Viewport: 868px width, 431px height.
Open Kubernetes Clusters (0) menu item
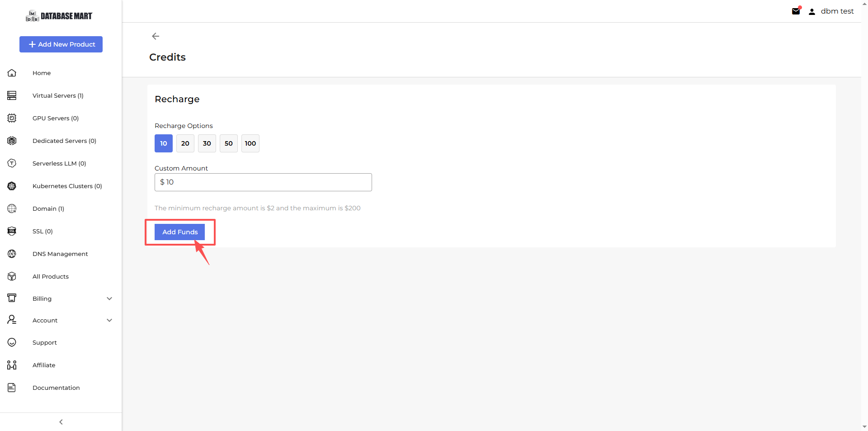pyautogui.click(x=67, y=186)
